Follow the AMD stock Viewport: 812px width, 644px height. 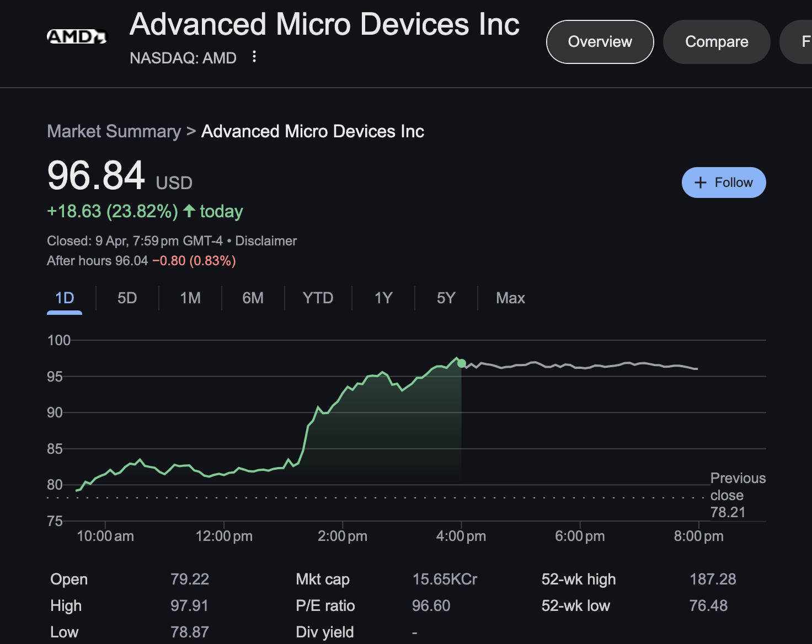[724, 183]
